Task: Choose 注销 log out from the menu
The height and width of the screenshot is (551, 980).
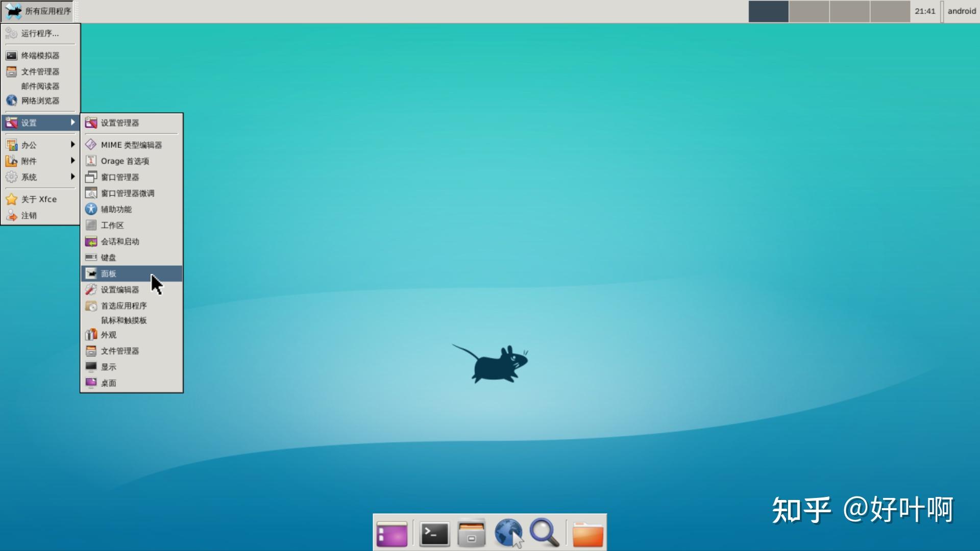Action: [29, 216]
